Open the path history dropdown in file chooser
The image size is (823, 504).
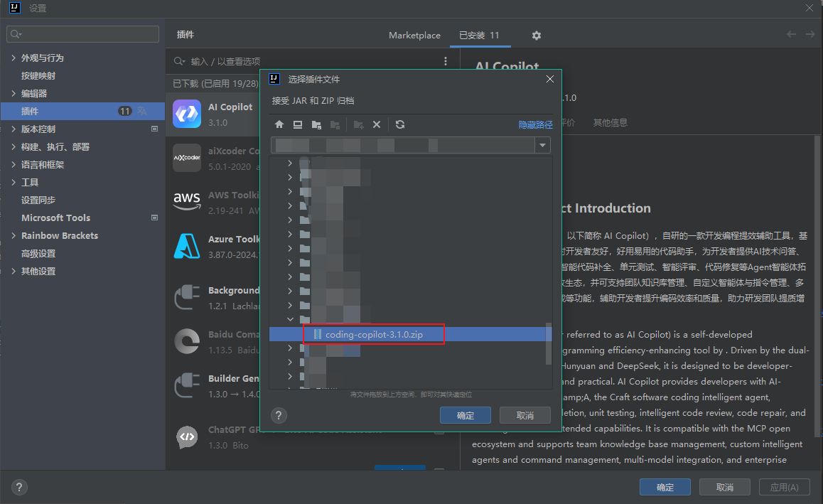click(x=543, y=145)
